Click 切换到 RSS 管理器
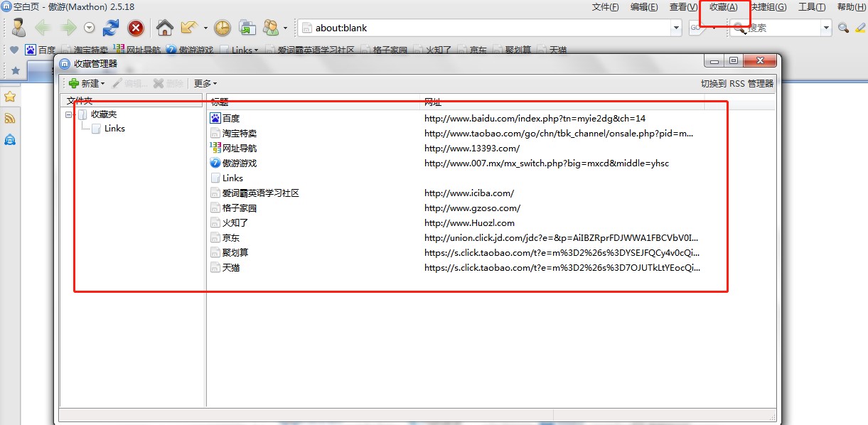 click(737, 83)
